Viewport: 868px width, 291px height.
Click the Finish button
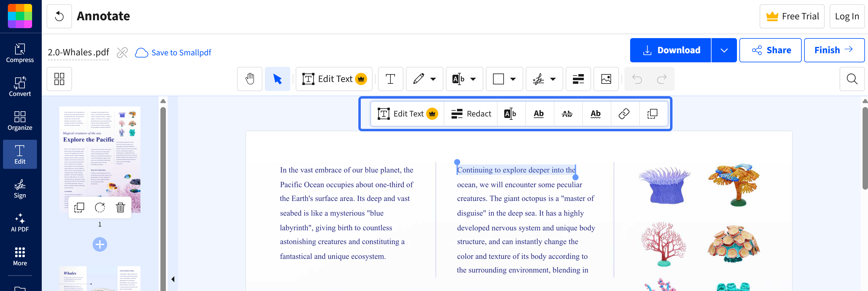click(x=834, y=50)
